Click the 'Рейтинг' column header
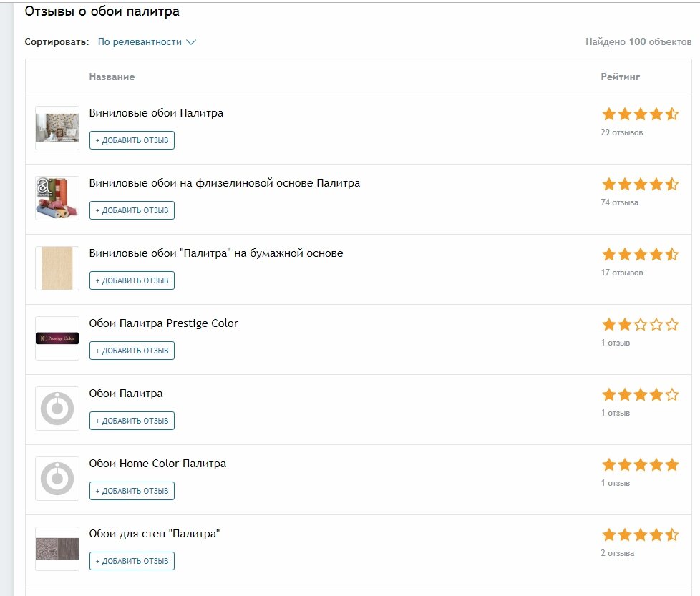This screenshot has height=596, width=700. 620,77
